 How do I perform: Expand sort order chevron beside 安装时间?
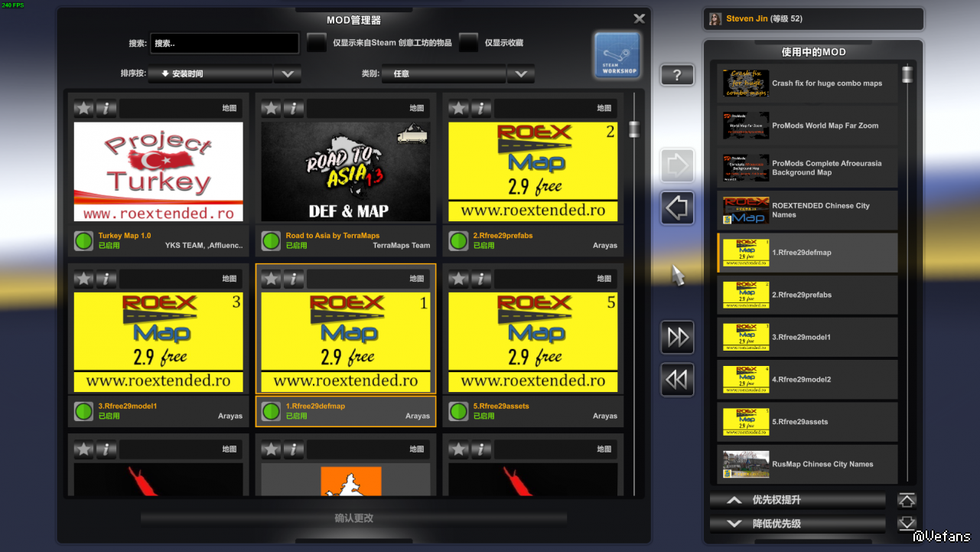click(x=288, y=74)
